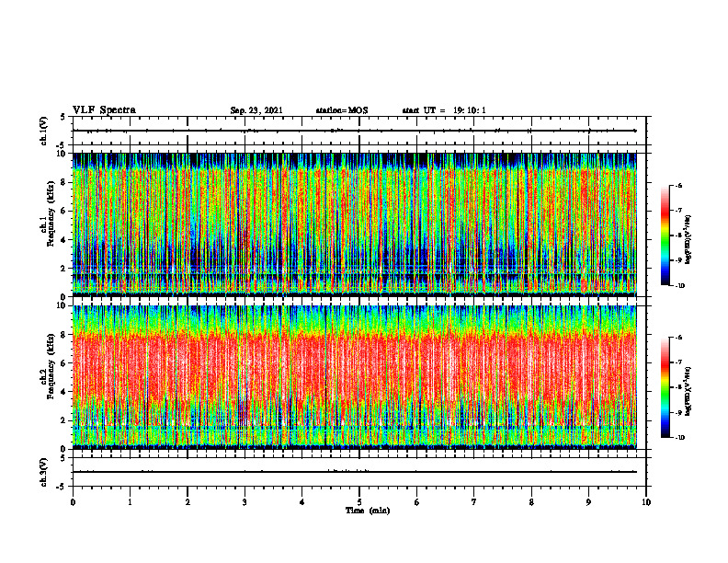Click the "ch.1(V)" waveform axis label

43,131
